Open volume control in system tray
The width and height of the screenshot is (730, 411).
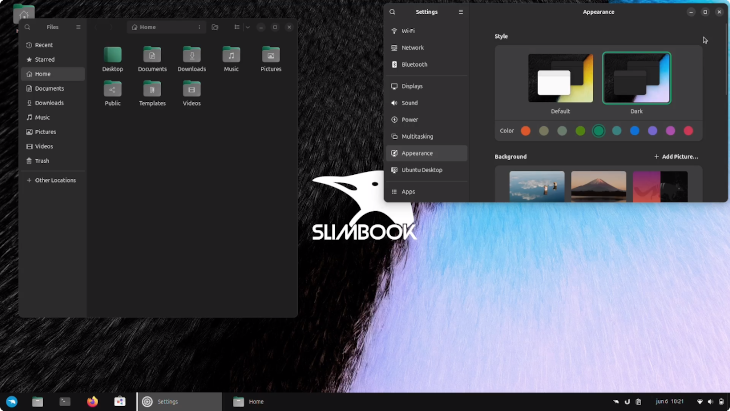pos(710,402)
